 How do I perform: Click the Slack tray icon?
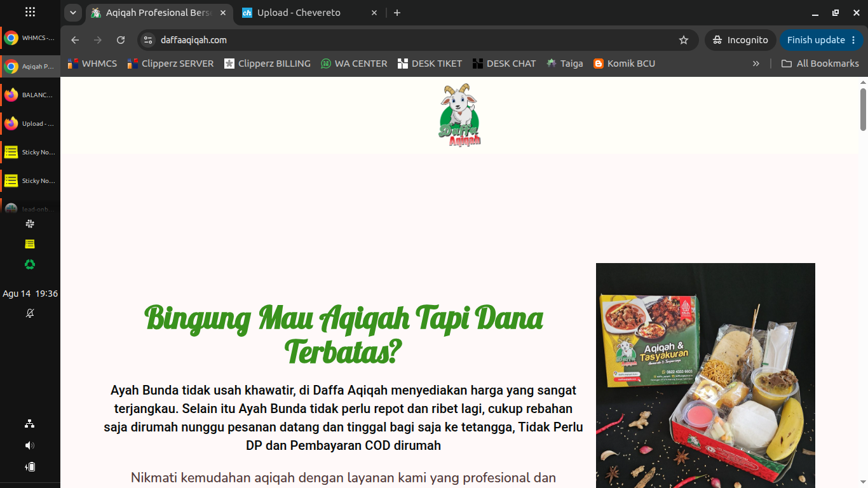pyautogui.click(x=30, y=224)
